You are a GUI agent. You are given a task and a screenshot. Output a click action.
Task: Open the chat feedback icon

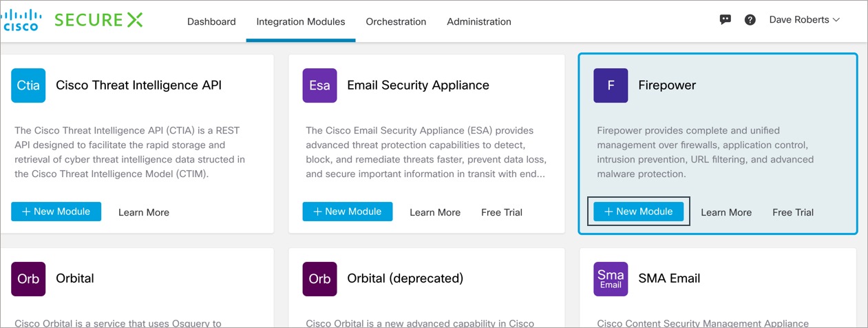tap(726, 20)
